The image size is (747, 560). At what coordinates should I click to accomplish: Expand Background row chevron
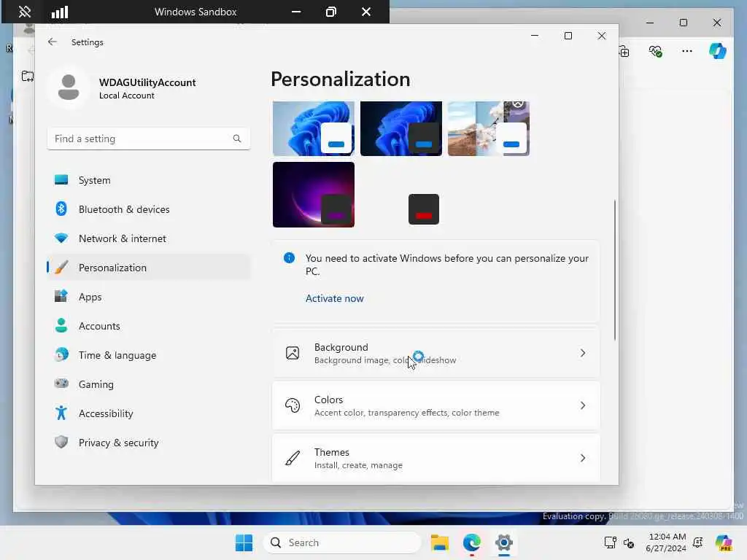click(x=583, y=354)
